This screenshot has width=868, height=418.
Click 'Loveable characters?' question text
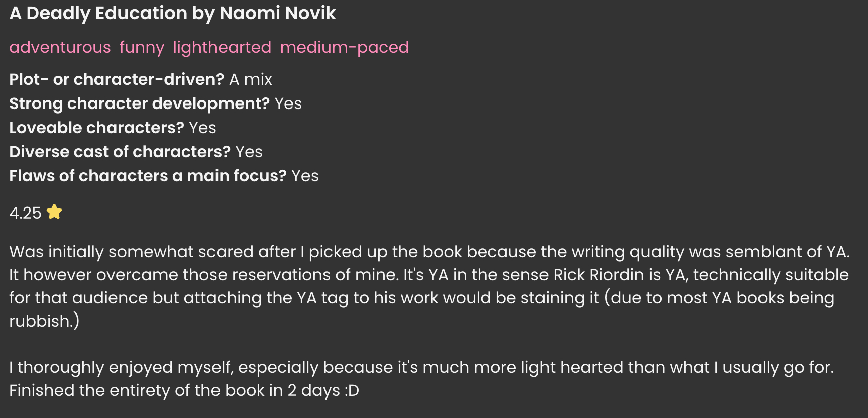pyautogui.click(x=96, y=128)
